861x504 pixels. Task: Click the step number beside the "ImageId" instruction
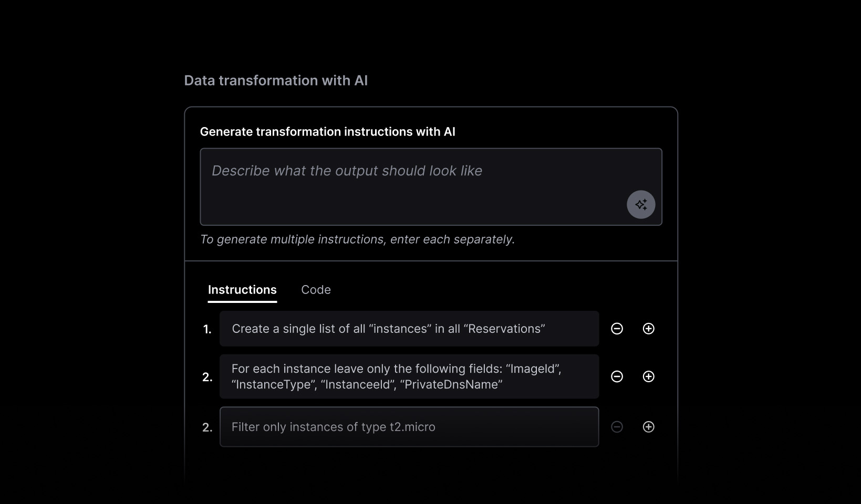[208, 377]
